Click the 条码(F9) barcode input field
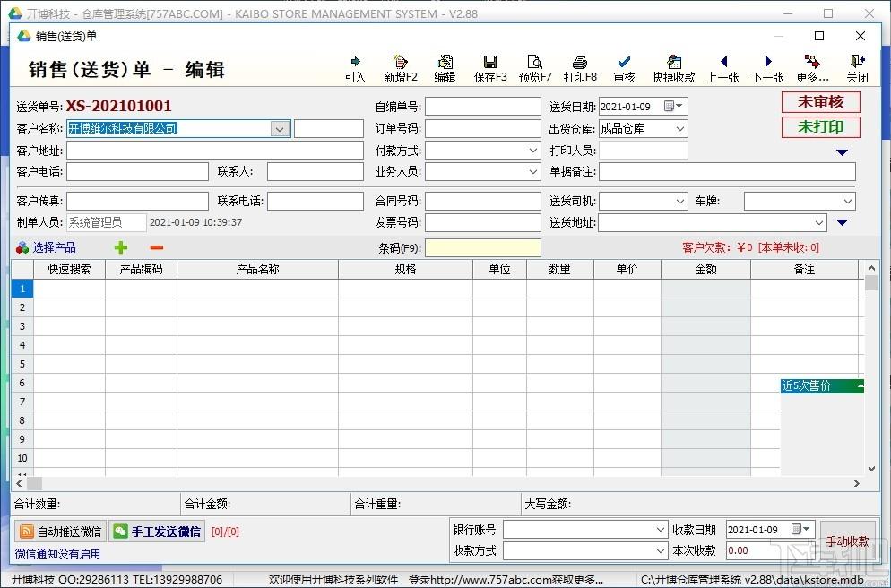This screenshot has height=588, width=891. click(x=483, y=247)
